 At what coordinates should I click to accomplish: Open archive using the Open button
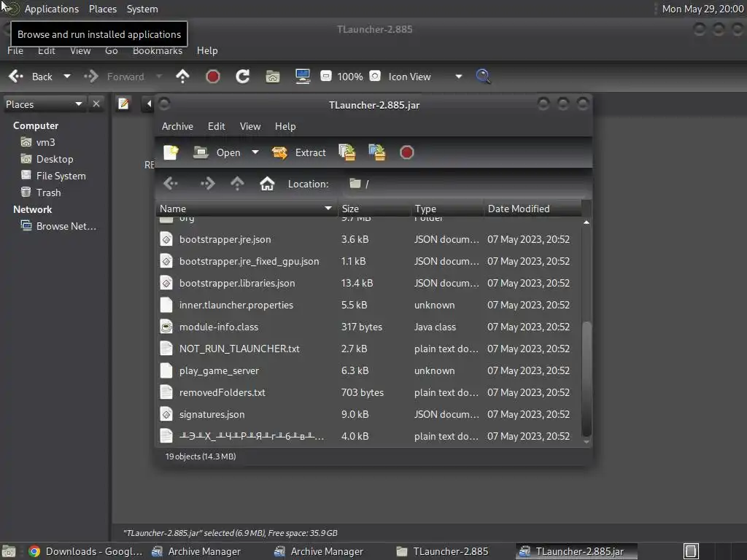point(217,152)
